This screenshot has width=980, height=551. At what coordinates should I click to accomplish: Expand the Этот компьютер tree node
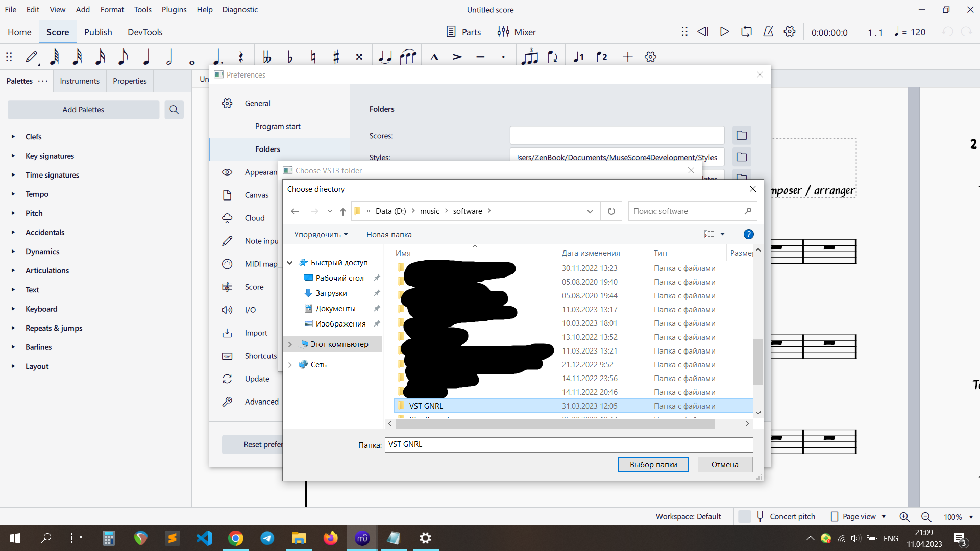290,344
